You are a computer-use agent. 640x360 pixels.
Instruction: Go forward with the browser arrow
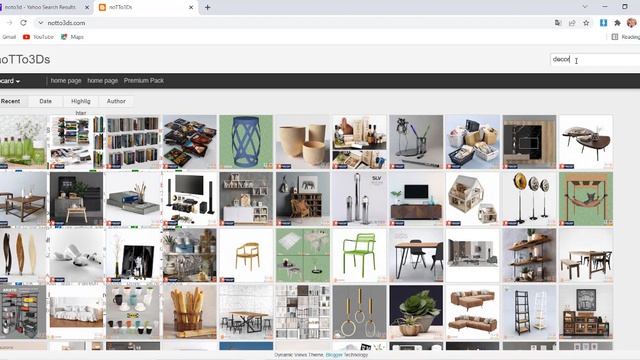pyautogui.click(x=9, y=23)
